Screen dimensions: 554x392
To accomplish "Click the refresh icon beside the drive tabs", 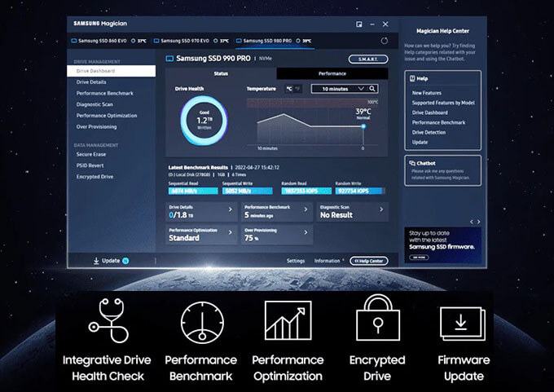I will 384,40.
